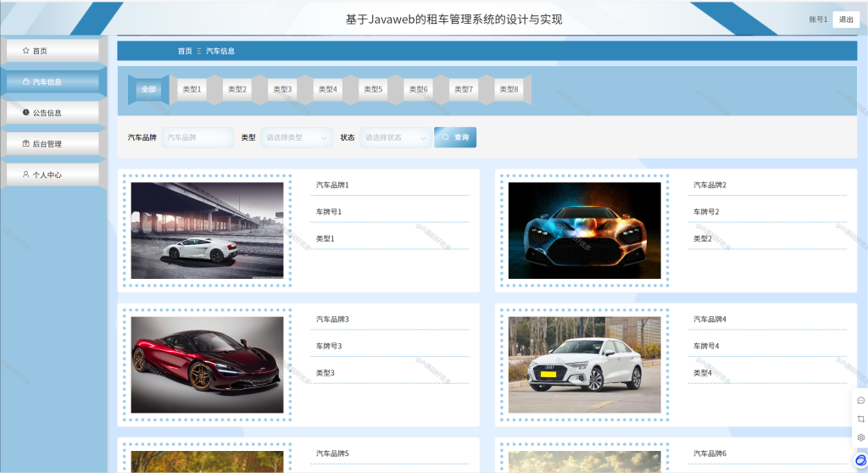
Task: Click the 账号1 account label
Action: 818,19
